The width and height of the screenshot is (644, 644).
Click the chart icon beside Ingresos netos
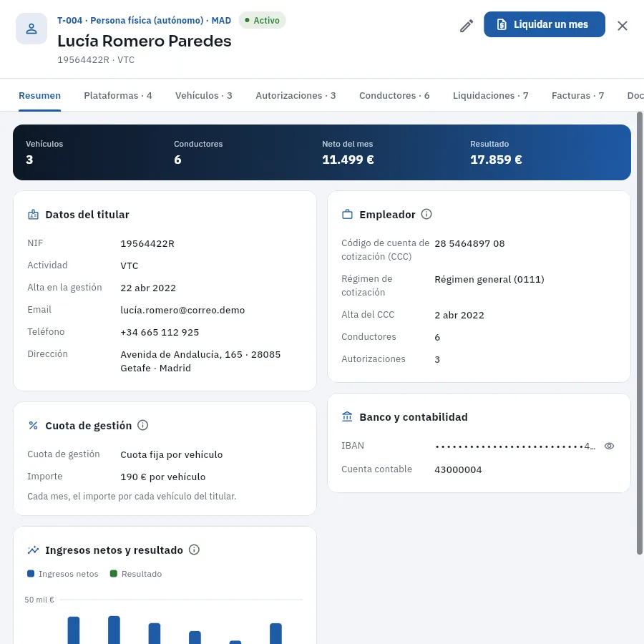coord(33,550)
